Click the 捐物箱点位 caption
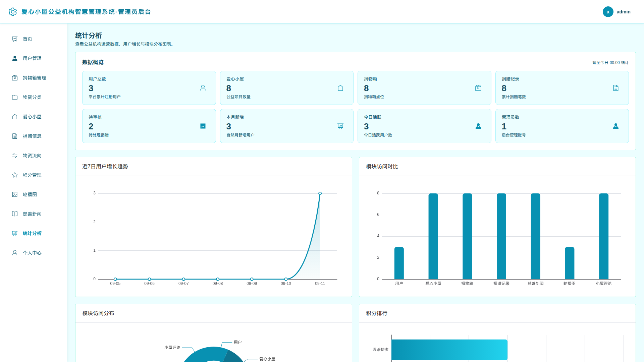 374,97
